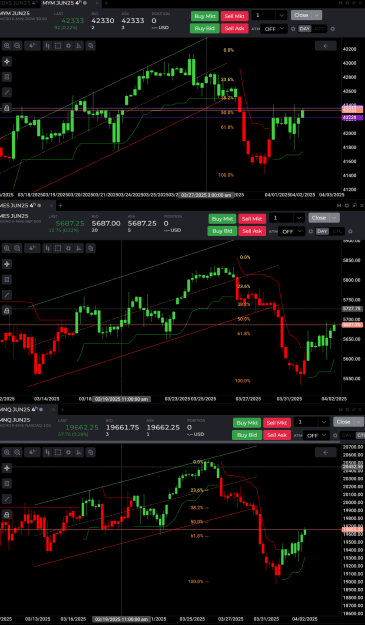Click Close position for MYM
The height and width of the screenshot is (625, 365).
(x=302, y=15)
